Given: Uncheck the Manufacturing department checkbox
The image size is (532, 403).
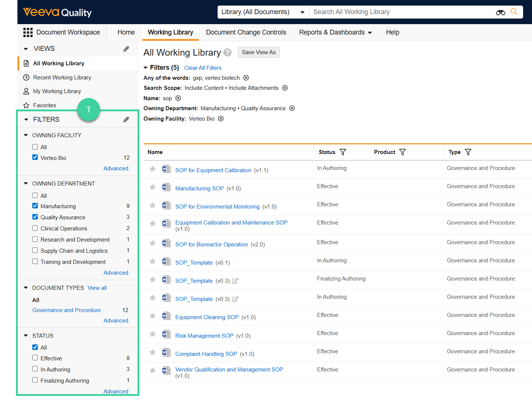Looking at the screenshot, I should (x=35, y=206).
